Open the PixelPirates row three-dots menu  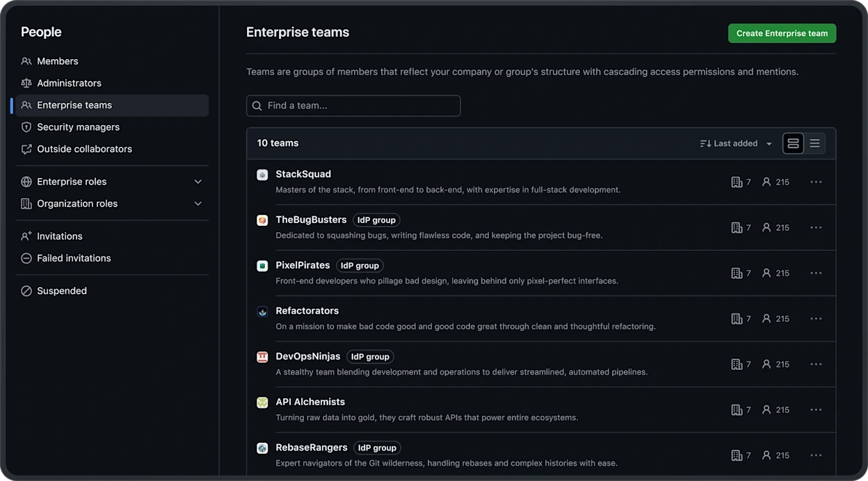pyautogui.click(x=816, y=273)
